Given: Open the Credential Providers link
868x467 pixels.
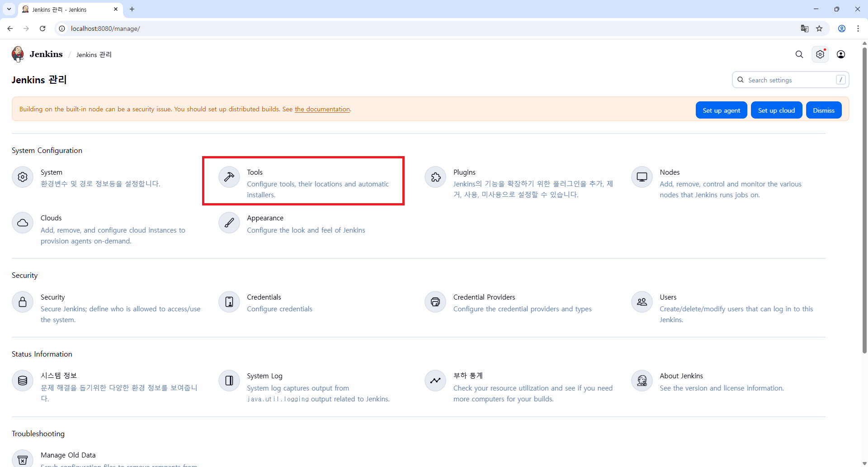Looking at the screenshot, I should (x=484, y=297).
